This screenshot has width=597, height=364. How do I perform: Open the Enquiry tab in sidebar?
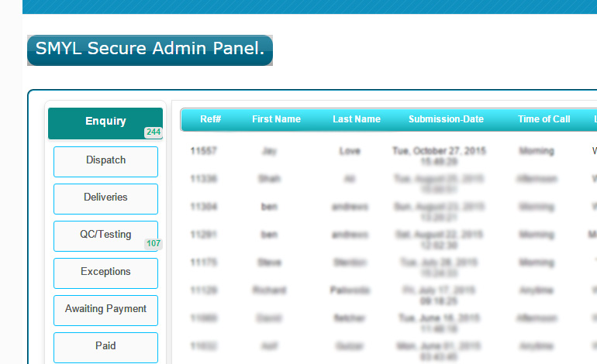[105, 122]
